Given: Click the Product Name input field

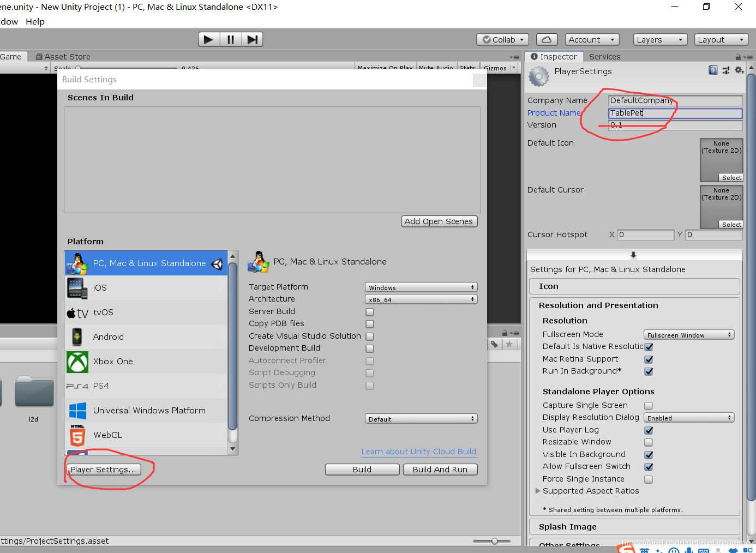Looking at the screenshot, I should pyautogui.click(x=675, y=113).
